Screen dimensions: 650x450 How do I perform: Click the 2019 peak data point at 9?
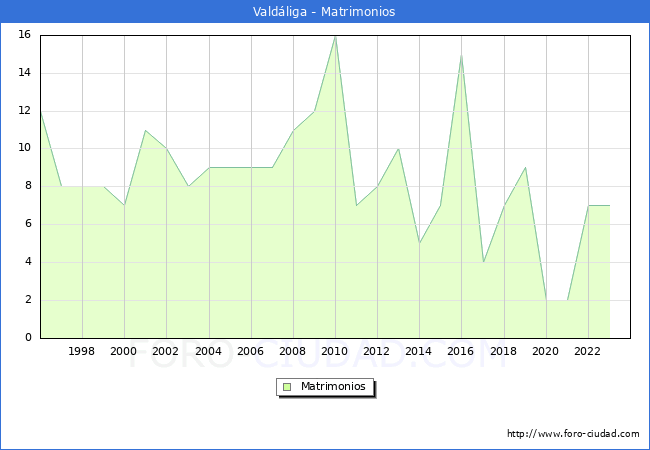[x=526, y=167]
